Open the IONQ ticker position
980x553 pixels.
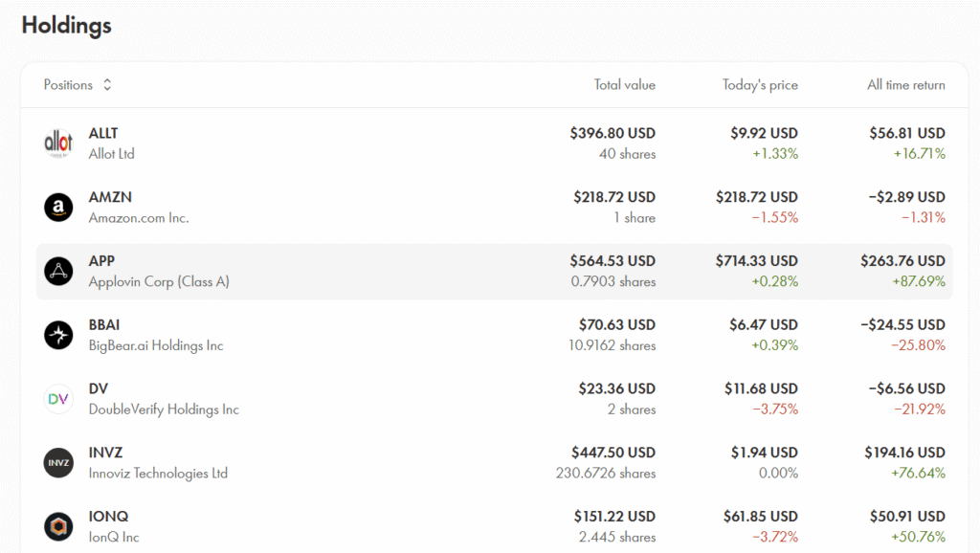108,516
